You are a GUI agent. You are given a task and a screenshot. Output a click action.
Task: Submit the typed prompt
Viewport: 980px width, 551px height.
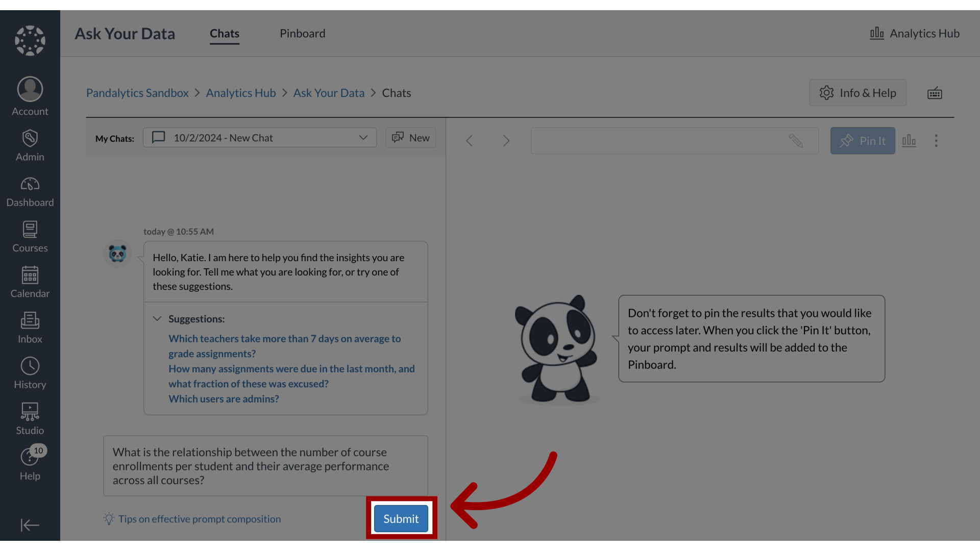pos(401,518)
